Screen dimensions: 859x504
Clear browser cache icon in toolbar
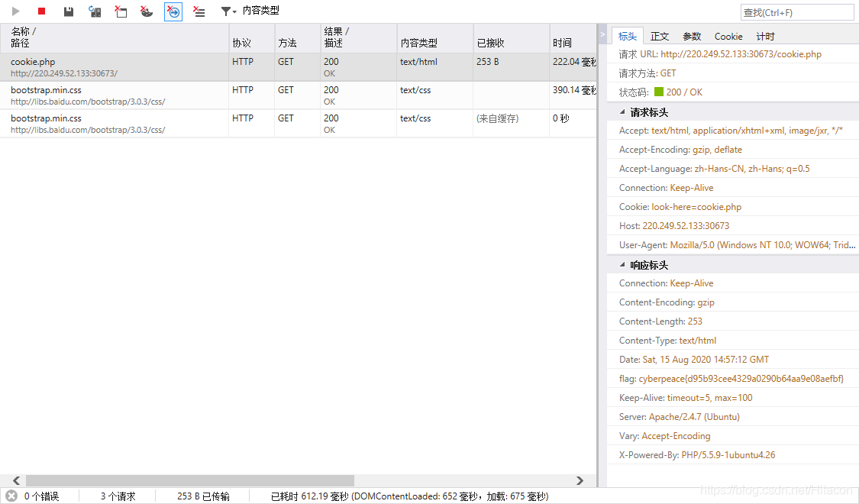pyautogui.click(x=121, y=11)
